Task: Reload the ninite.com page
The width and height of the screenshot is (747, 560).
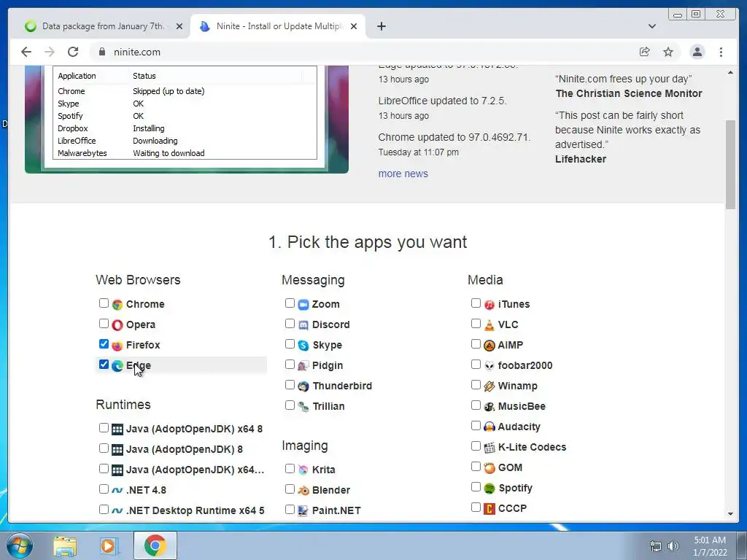Action: (x=73, y=52)
